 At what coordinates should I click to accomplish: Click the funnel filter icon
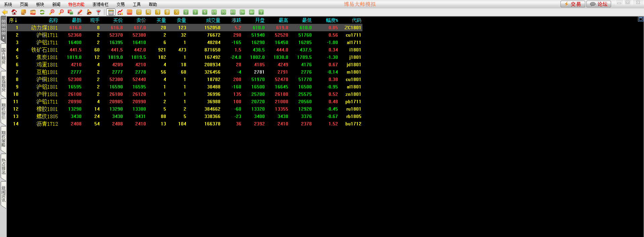pos(99,12)
